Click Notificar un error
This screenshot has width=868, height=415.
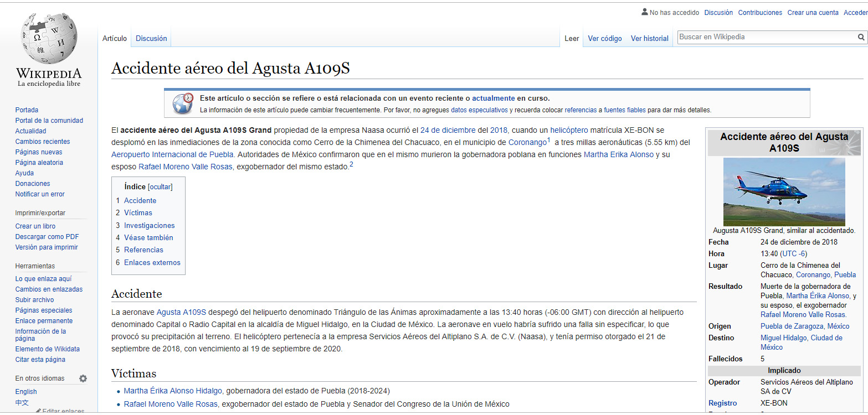tap(40, 194)
